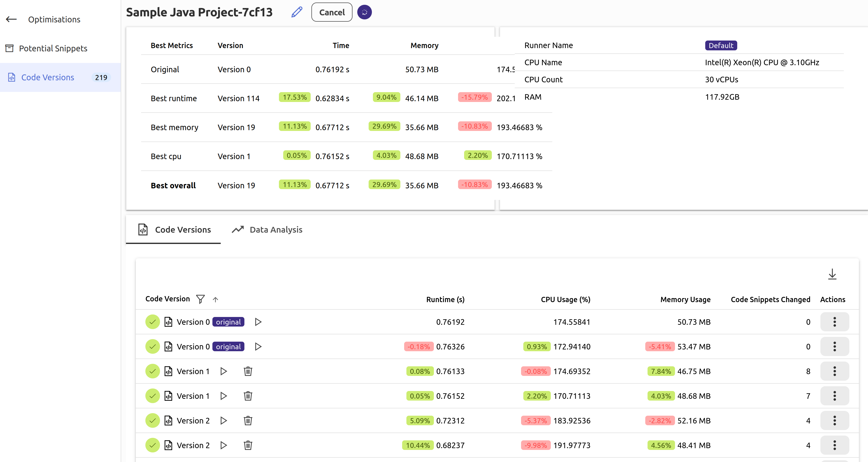The image size is (868, 462).
Task: Open actions menu for Version 1 (48.68 MB)
Action: pos(834,396)
